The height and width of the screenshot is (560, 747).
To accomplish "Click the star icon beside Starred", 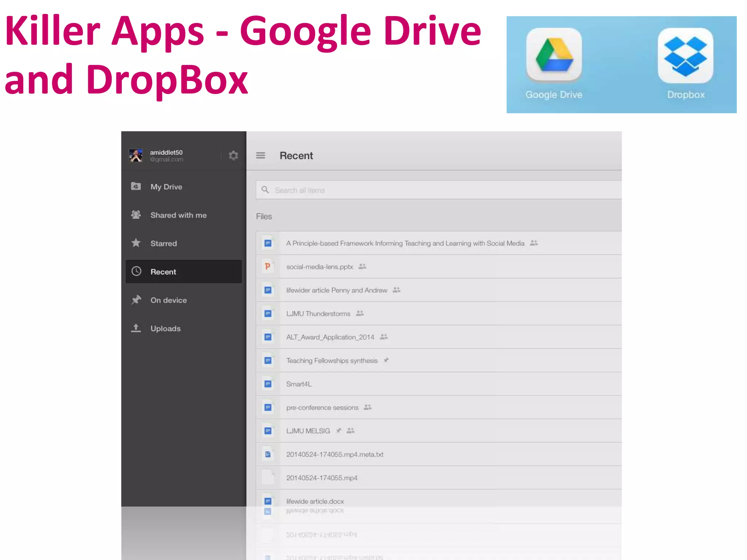I will pos(136,243).
